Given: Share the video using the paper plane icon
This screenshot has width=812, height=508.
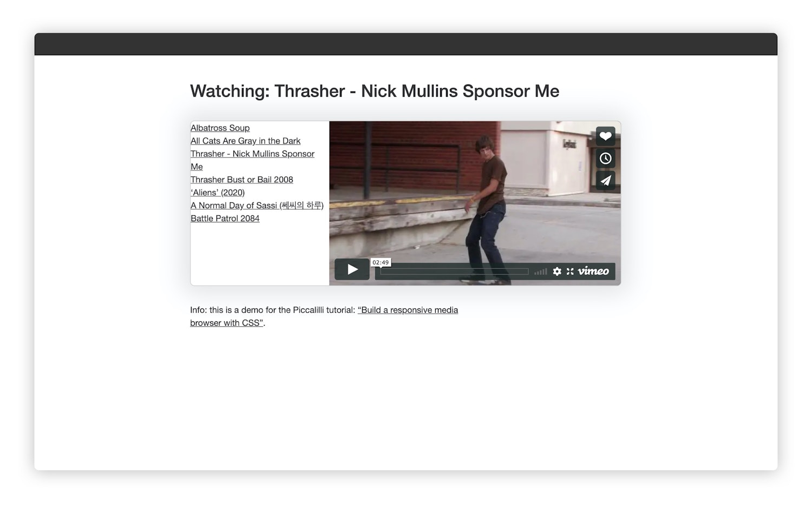Looking at the screenshot, I should coord(605,181).
